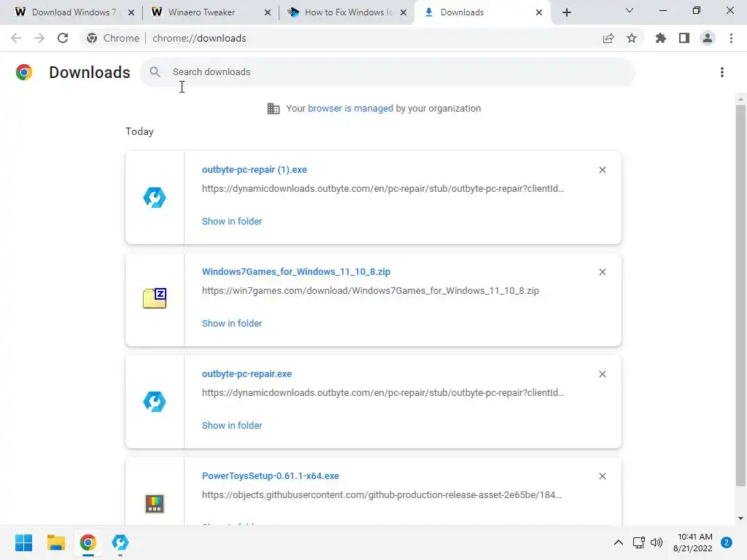Open Windows7Games_for_Windows_11_10_8.zip link
The height and width of the screenshot is (560, 747).
click(296, 272)
